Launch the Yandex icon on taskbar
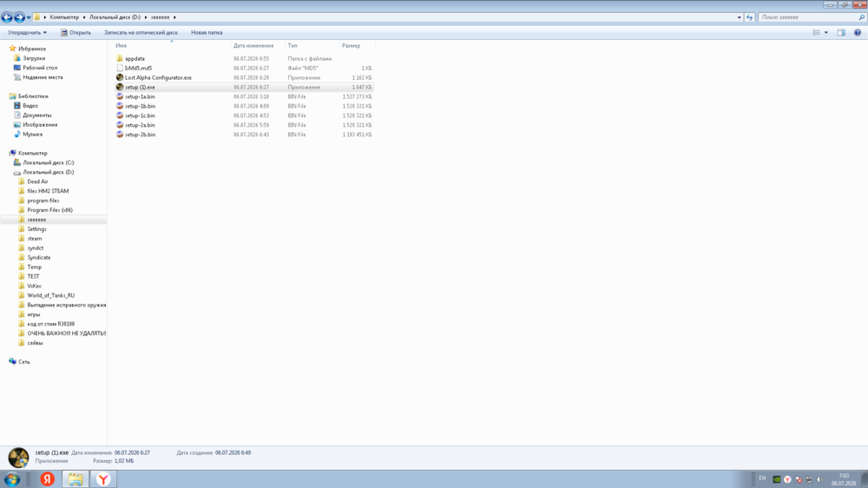Image resolution: width=868 pixels, height=488 pixels. pyautogui.click(x=48, y=479)
